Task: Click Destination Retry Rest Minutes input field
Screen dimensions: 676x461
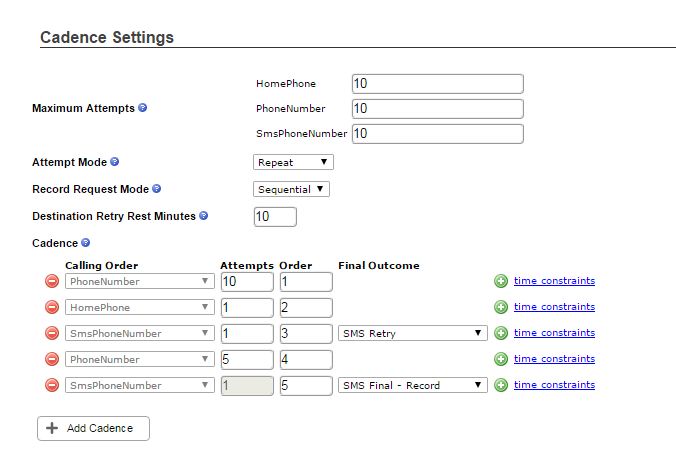Action: click(275, 216)
